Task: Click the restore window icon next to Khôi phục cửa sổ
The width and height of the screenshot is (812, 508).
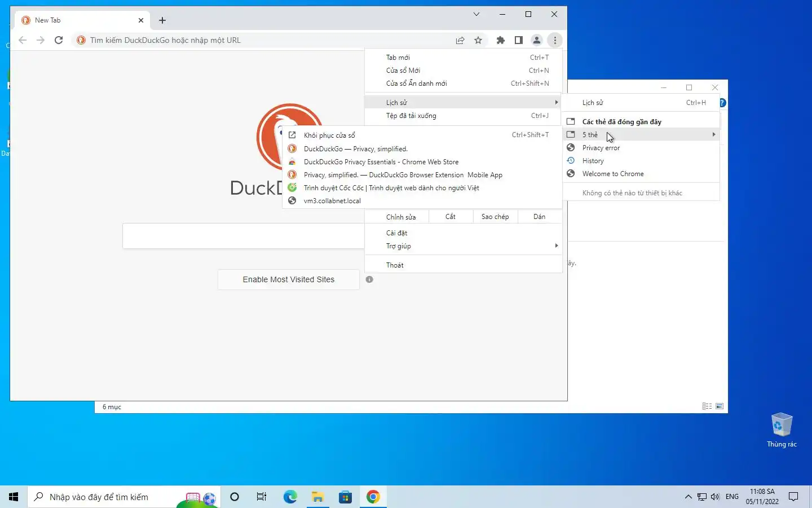Action: click(292, 135)
